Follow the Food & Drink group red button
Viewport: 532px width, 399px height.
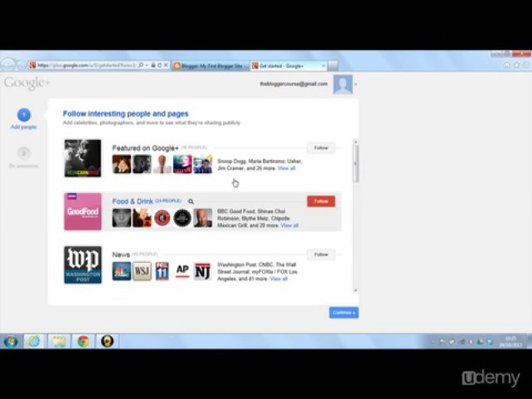coord(321,201)
